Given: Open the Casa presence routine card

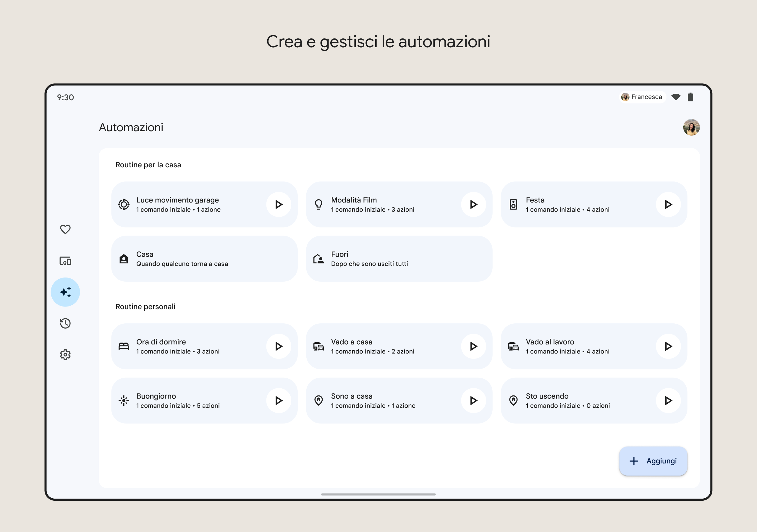Looking at the screenshot, I should coord(204,259).
